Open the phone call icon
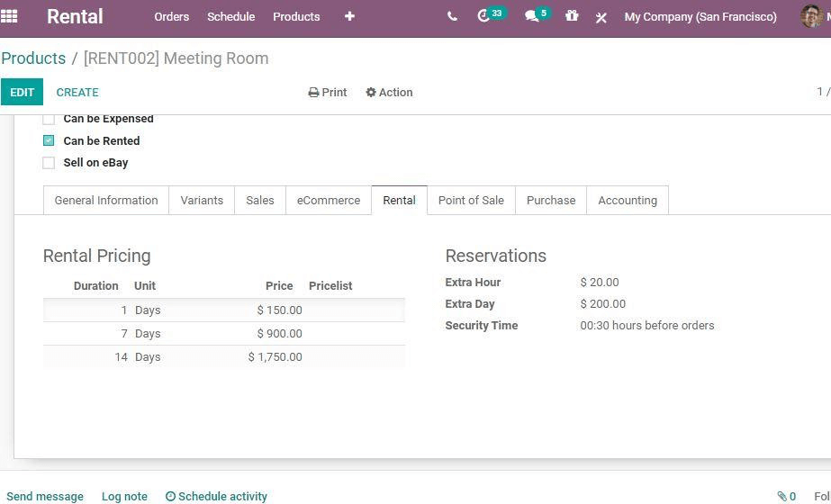The image size is (831, 504). coord(452,16)
